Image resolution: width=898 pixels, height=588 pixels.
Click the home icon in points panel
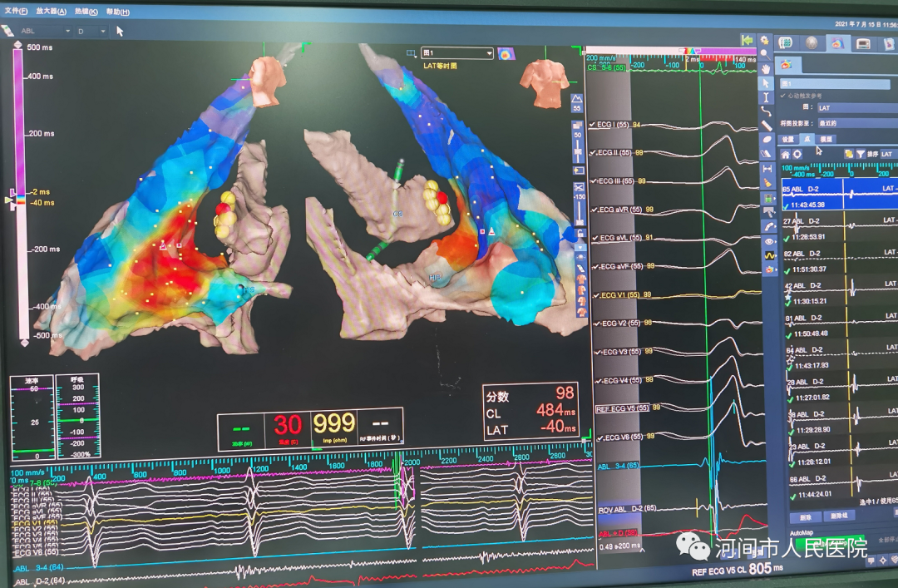click(786, 155)
